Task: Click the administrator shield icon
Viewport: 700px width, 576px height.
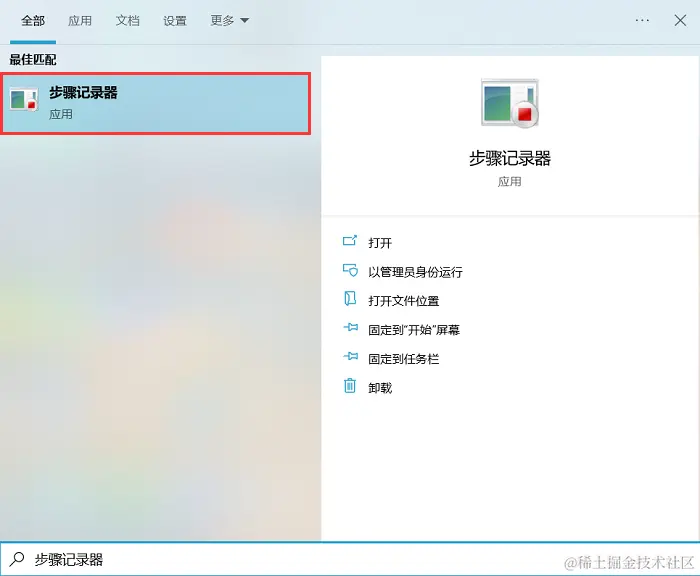Action: coord(350,270)
